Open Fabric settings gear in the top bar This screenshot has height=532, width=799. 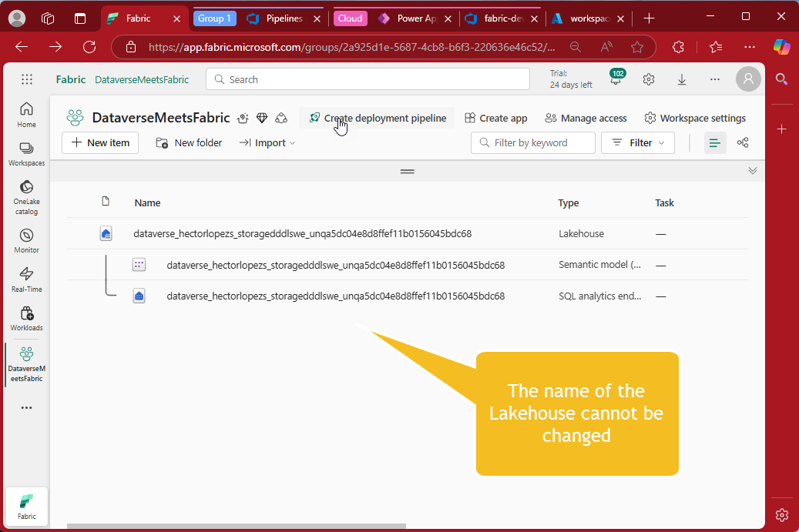coord(648,79)
